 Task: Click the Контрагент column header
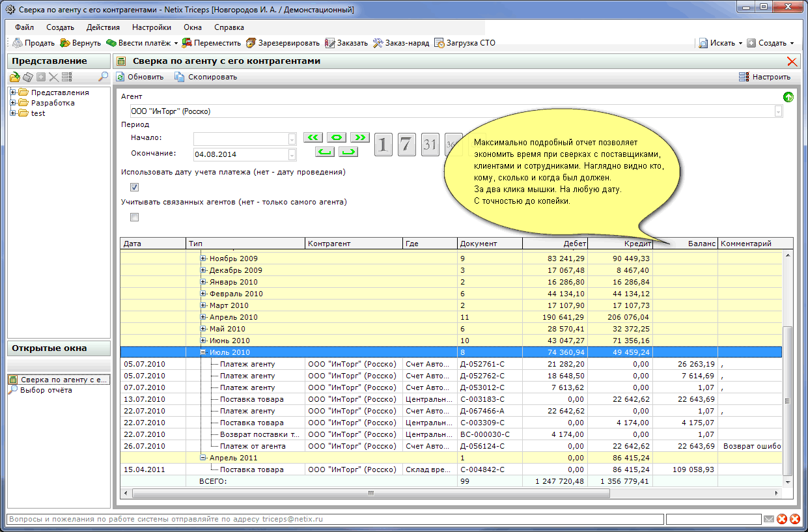354,244
